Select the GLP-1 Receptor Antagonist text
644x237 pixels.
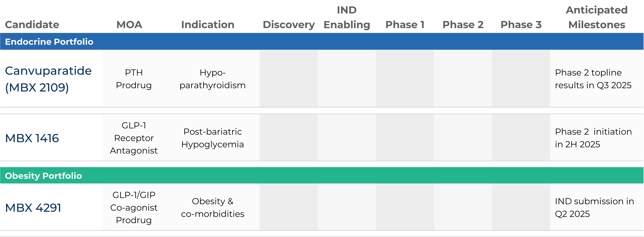(134, 138)
